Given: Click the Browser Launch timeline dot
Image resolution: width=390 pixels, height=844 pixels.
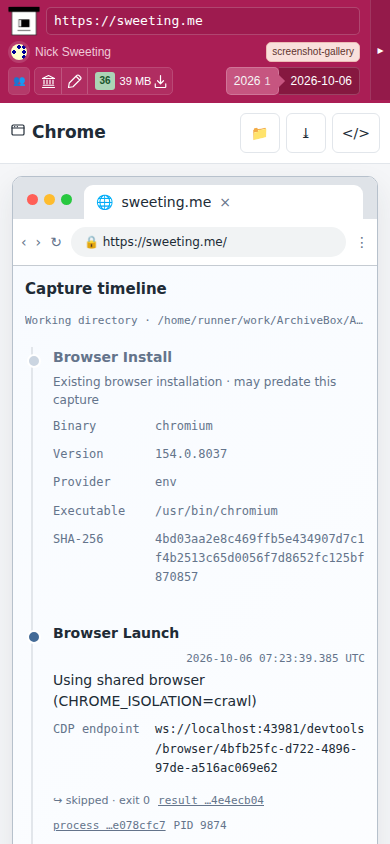Looking at the screenshot, I should 34,637.
